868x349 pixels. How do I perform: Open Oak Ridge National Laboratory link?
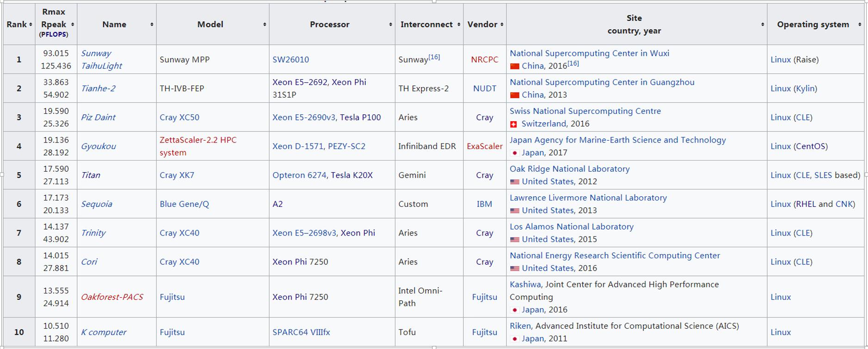570,169
